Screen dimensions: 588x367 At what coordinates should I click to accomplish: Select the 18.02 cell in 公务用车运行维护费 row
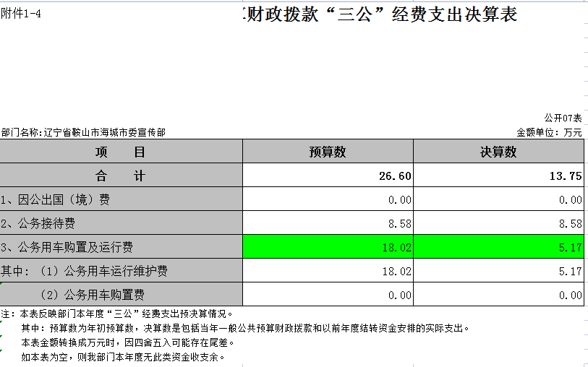coord(328,271)
